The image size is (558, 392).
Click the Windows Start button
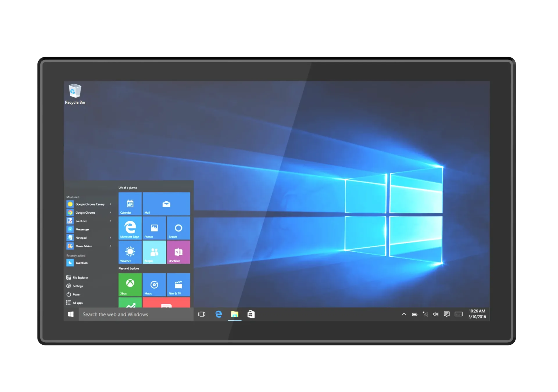pos(71,314)
